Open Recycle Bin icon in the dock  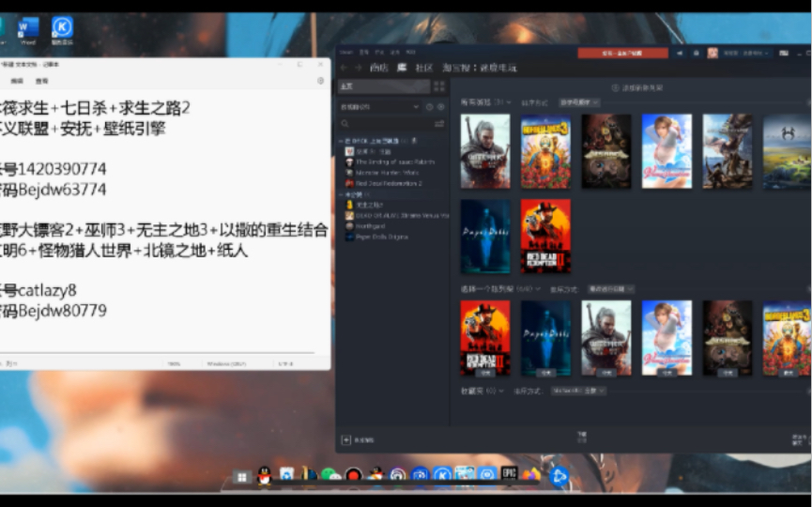click(x=286, y=475)
